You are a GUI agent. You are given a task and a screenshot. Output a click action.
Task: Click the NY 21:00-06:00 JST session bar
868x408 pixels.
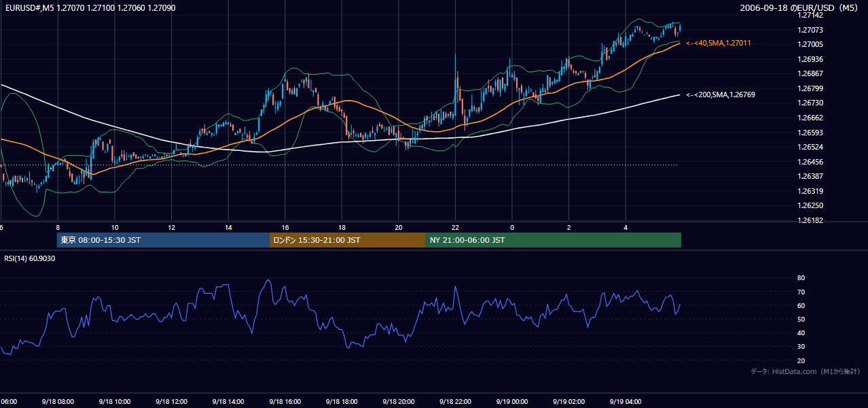tap(554, 240)
